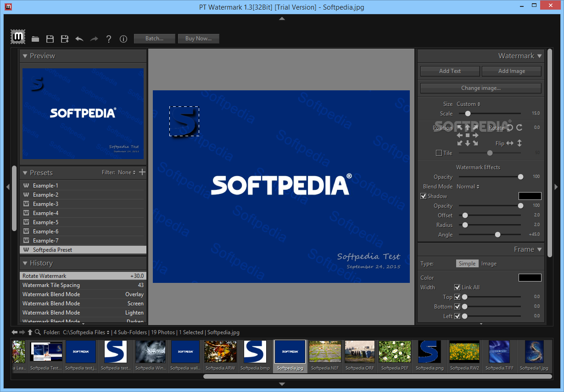Image resolution: width=564 pixels, height=392 pixels.
Task: Select the Example-7 preset
Action: tap(83, 241)
